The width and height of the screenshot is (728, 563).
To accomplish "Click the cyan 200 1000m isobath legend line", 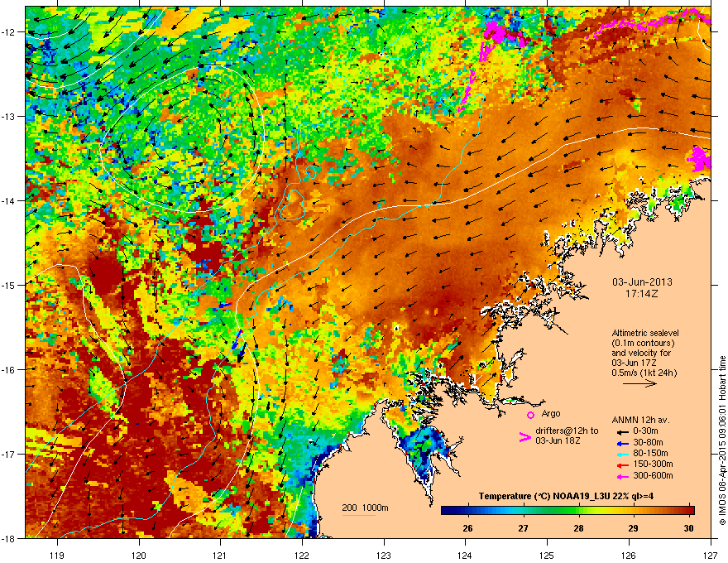I will [358, 515].
